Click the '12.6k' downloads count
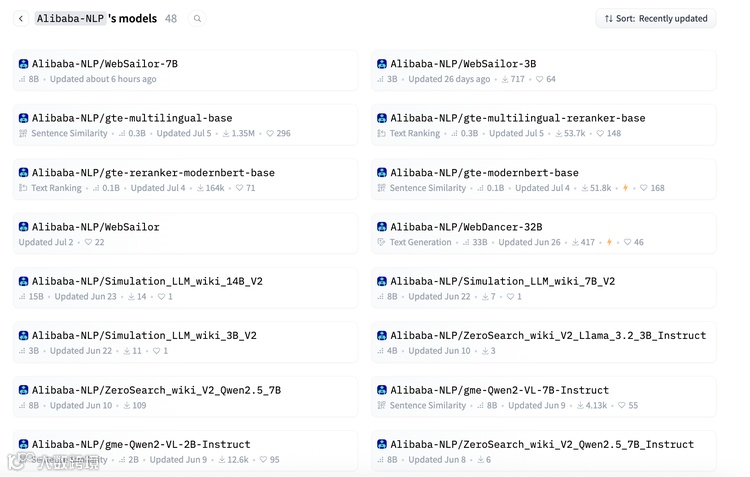Viewport: 750px width, 477px height. [238, 460]
